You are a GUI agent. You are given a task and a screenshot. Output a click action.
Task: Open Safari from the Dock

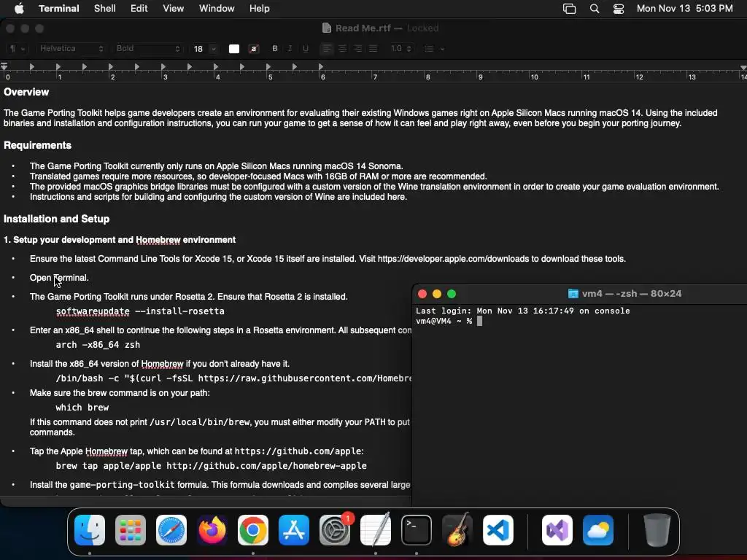tap(171, 530)
